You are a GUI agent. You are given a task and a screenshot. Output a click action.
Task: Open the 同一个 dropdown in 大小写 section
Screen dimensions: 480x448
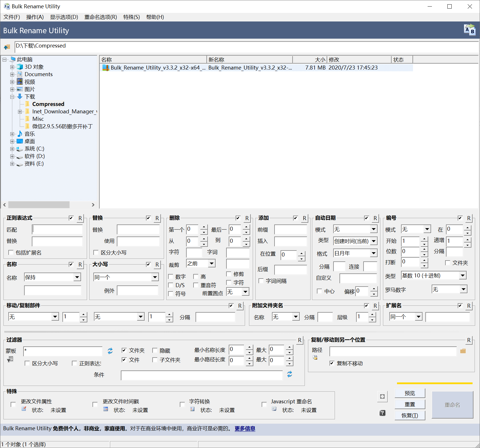pyautogui.click(x=155, y=277)
